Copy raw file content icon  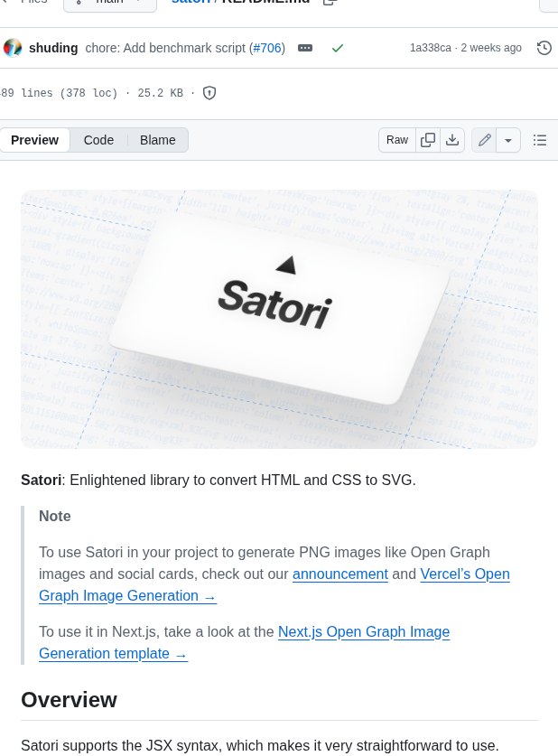428,140
